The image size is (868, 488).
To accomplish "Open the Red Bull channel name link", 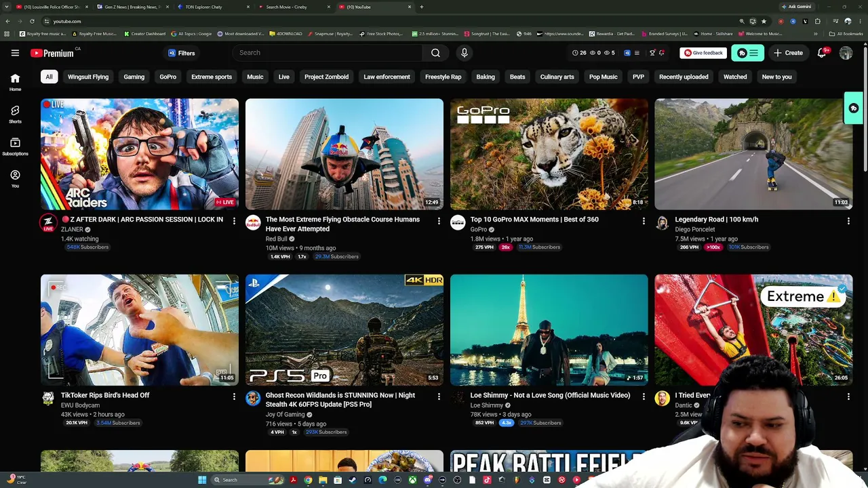I will tap(276, 239).
